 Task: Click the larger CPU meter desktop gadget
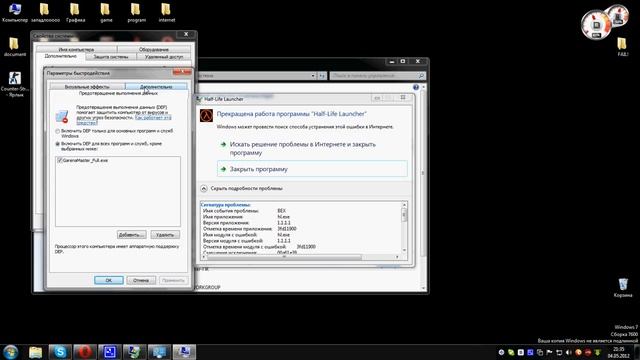[x=596, y=25]
